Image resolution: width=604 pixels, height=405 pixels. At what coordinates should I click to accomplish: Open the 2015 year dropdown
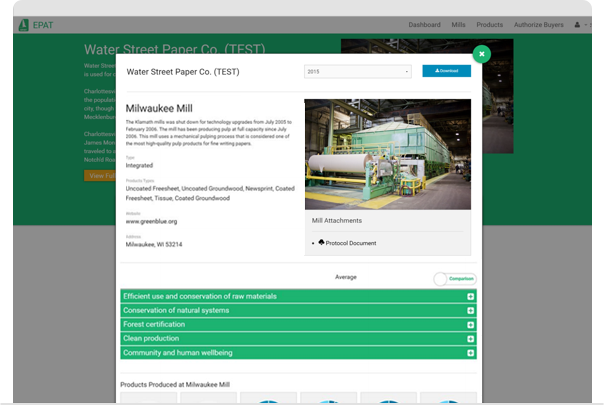[357, 72]
